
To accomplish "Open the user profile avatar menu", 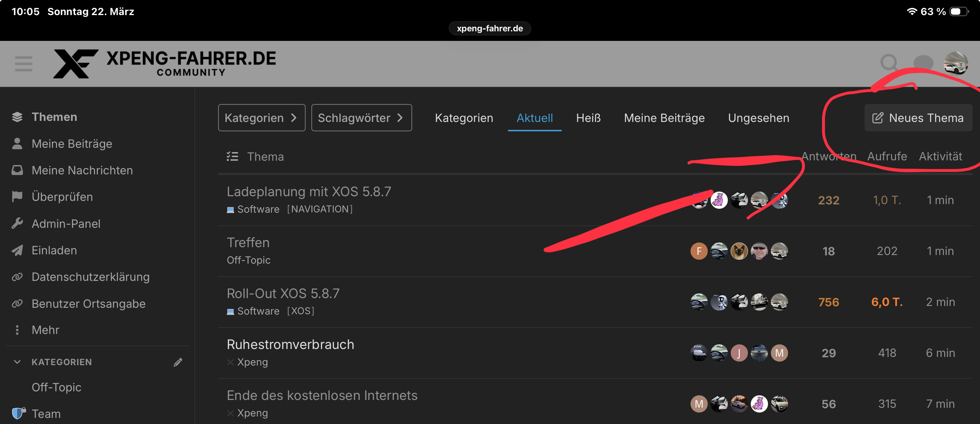I will pyautogui.click(x=955, y=63).
